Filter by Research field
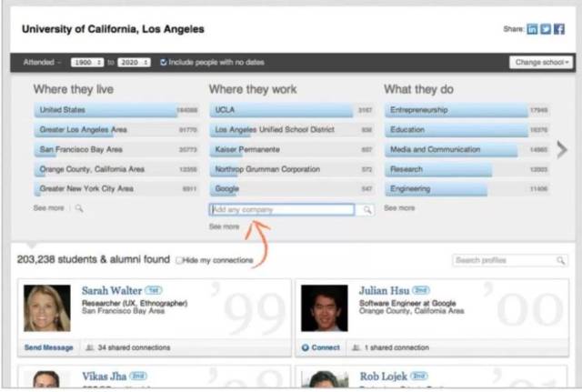The width and height of the screenshot is (582, 392). [467, 169]
